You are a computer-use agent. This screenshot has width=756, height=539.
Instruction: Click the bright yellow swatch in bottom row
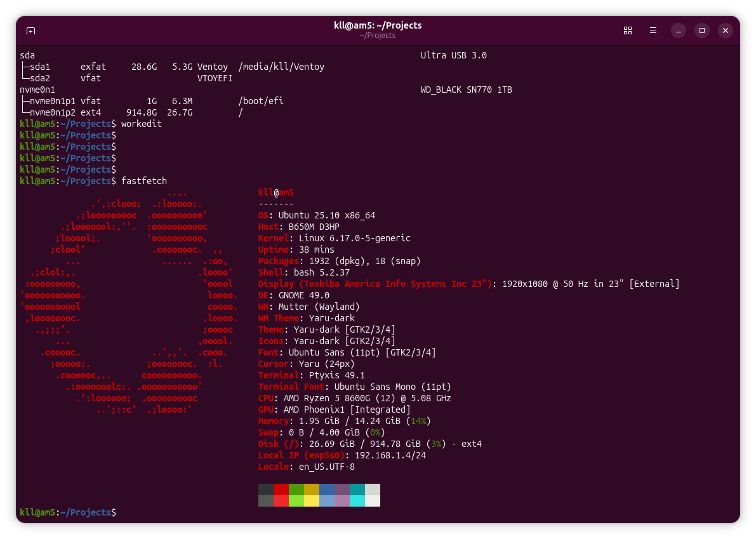pos(312,501)
